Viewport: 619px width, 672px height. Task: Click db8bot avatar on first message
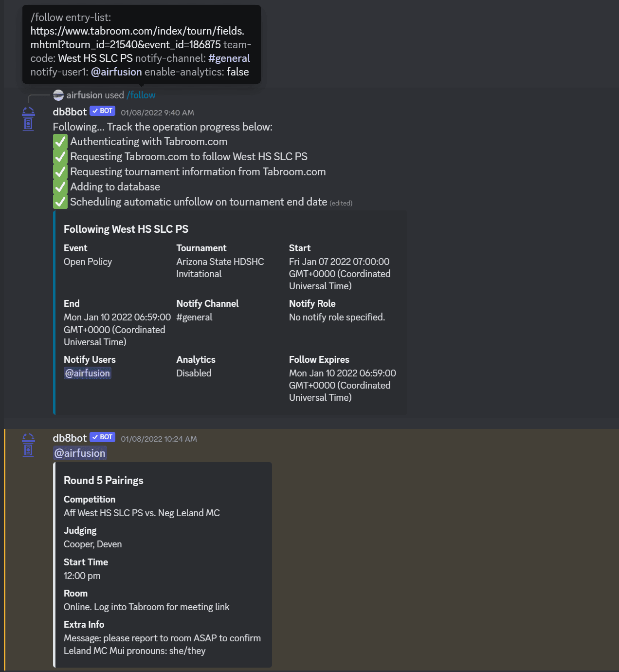coord(29,119)
